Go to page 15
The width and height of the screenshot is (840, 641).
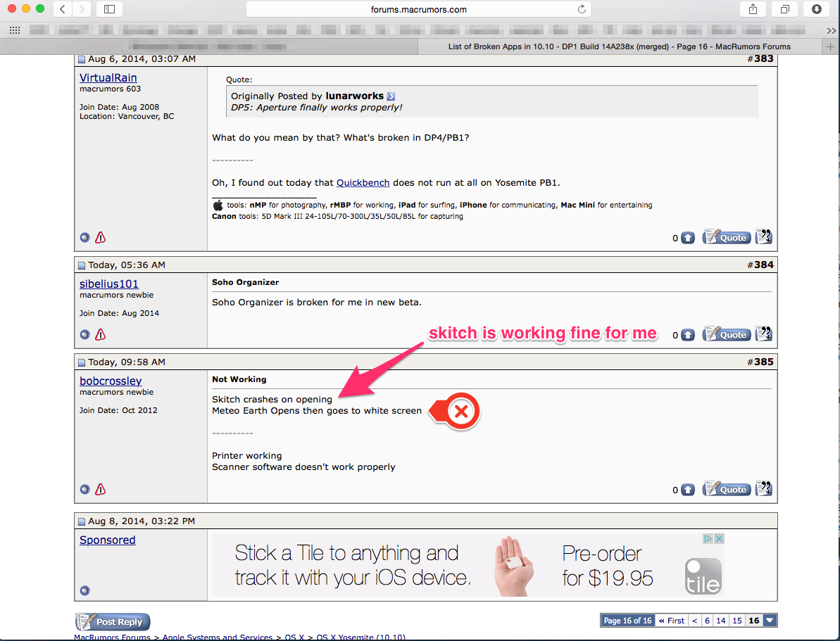(737, 621)
